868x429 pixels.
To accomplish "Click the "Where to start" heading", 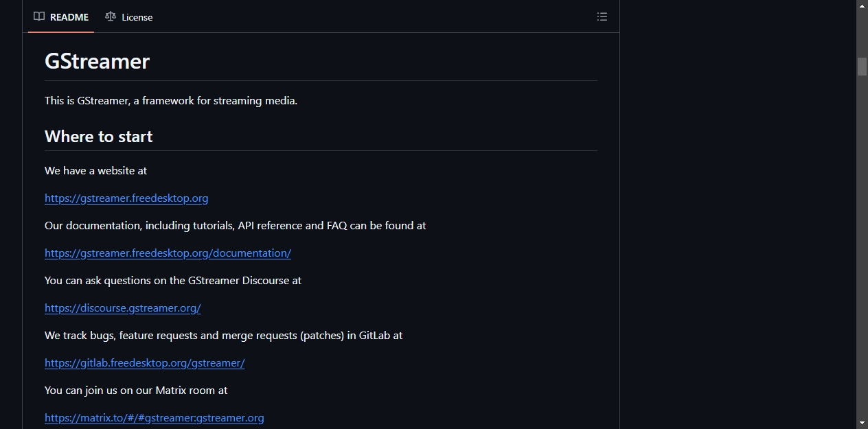I will (99, 137).
